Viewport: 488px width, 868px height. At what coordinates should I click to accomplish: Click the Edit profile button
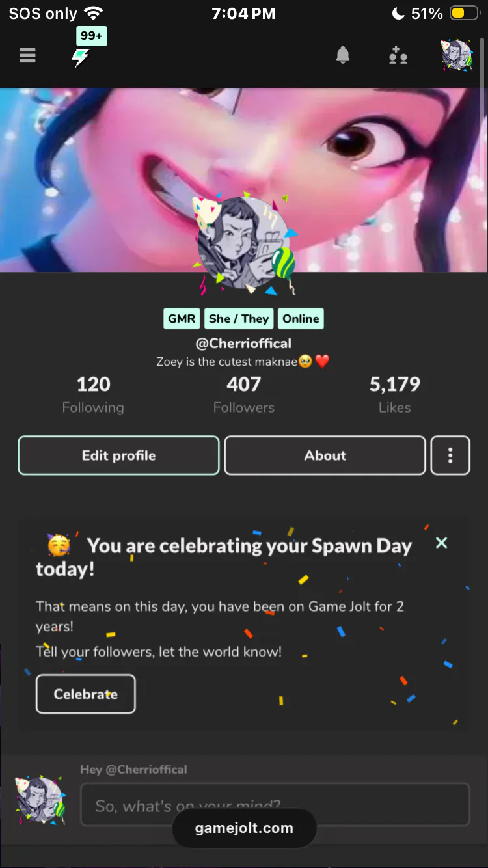tap(118, 455)
